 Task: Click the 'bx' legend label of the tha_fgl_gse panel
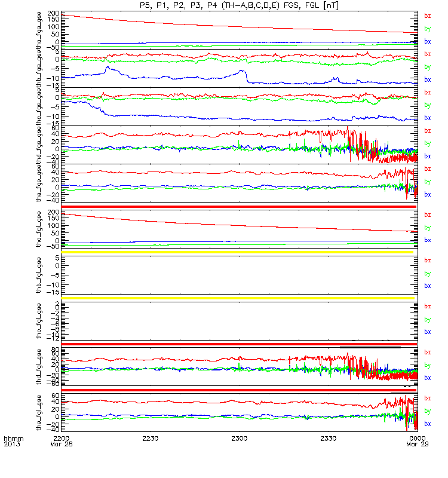coord(427,240)
